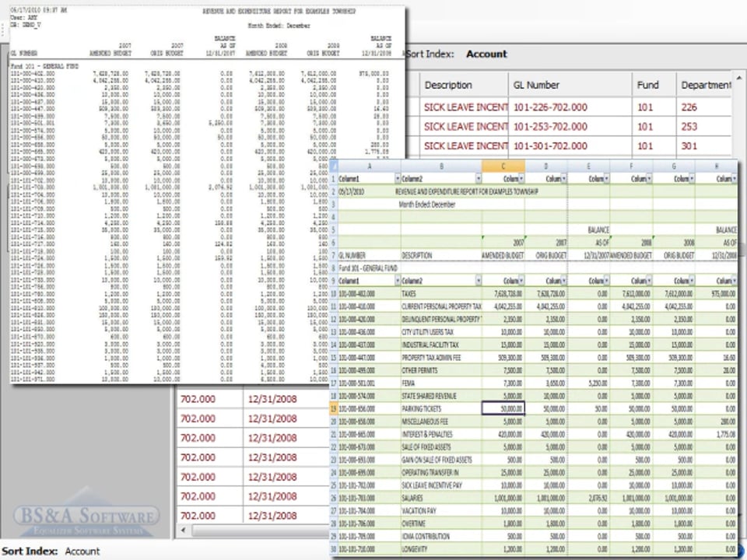Click the selected cell 50,000.00 in C19

click(503, 408)
